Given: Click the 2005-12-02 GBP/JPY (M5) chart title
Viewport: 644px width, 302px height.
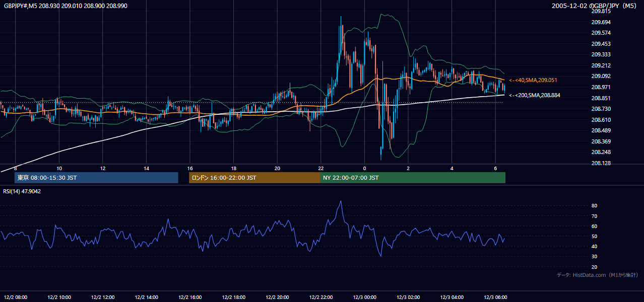Looking at the screenshot, I should pos(594,6).
